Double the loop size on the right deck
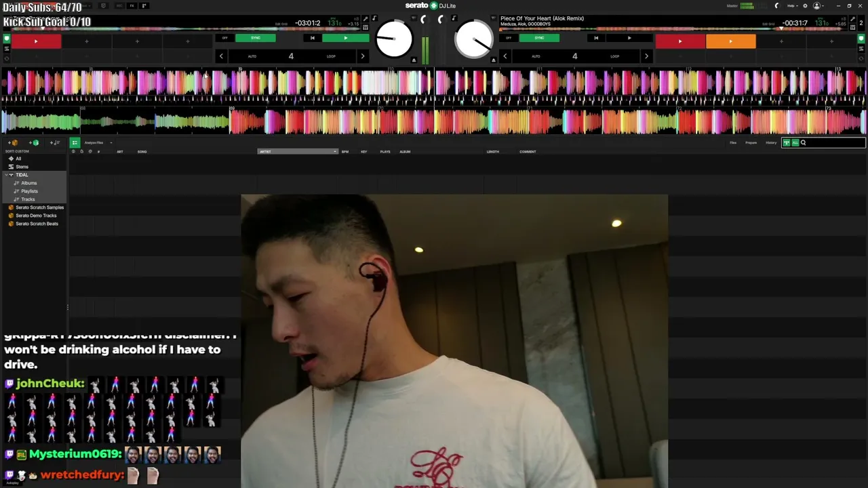The image size is (868, 488). point(646,56)
